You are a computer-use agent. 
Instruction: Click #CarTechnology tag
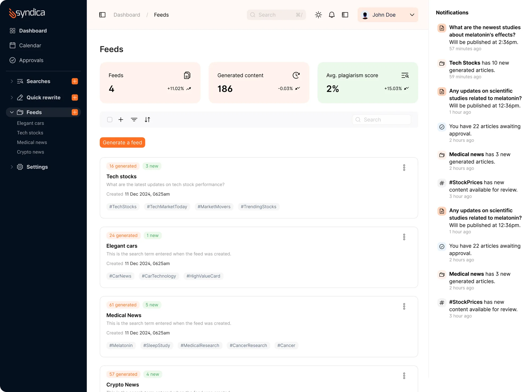159,276
